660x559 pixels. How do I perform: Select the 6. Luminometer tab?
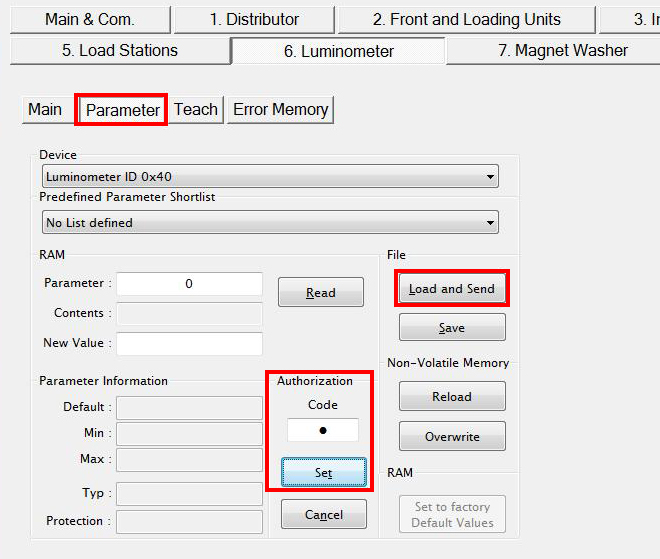(x=338, y=51)
